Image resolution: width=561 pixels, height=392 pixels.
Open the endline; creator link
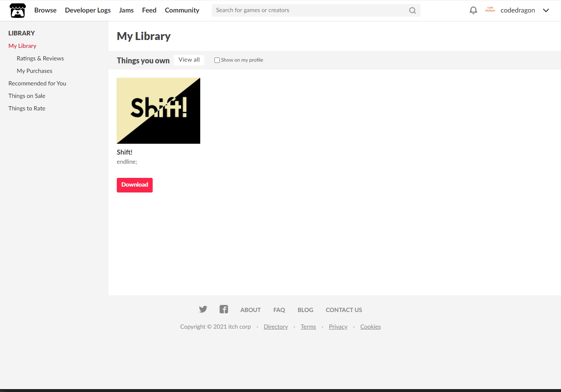127,162
